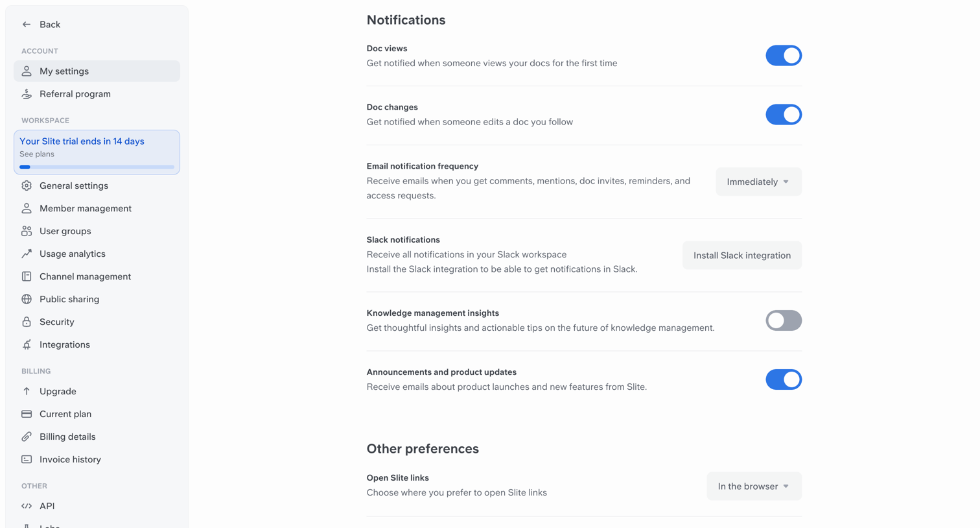This screenshot has height=528, width=980.
Task: Click Install Slack integration button
Action: coord(742,256)
